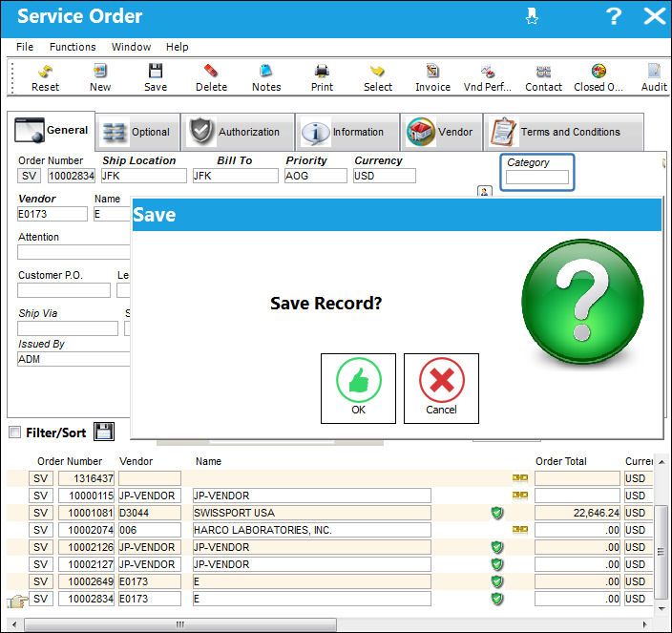Image resolution: width=672 pixels, height=633 pixels.
Task: Click order number 10002649 cell
Action: click(86, 581)
